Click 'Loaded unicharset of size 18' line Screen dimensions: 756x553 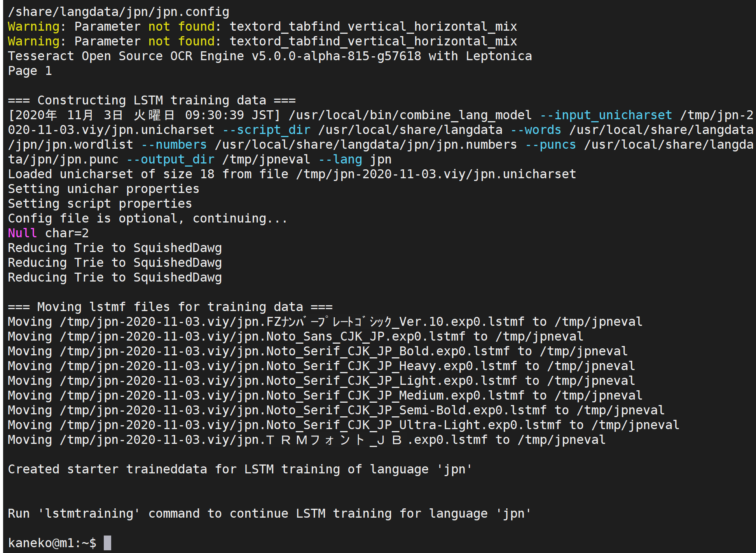coord(292,174)
